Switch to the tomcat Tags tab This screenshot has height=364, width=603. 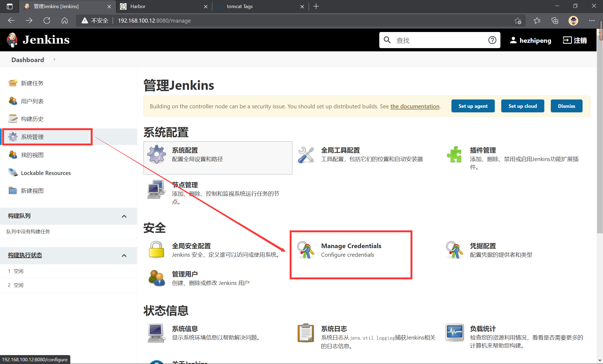coord(240,6)
